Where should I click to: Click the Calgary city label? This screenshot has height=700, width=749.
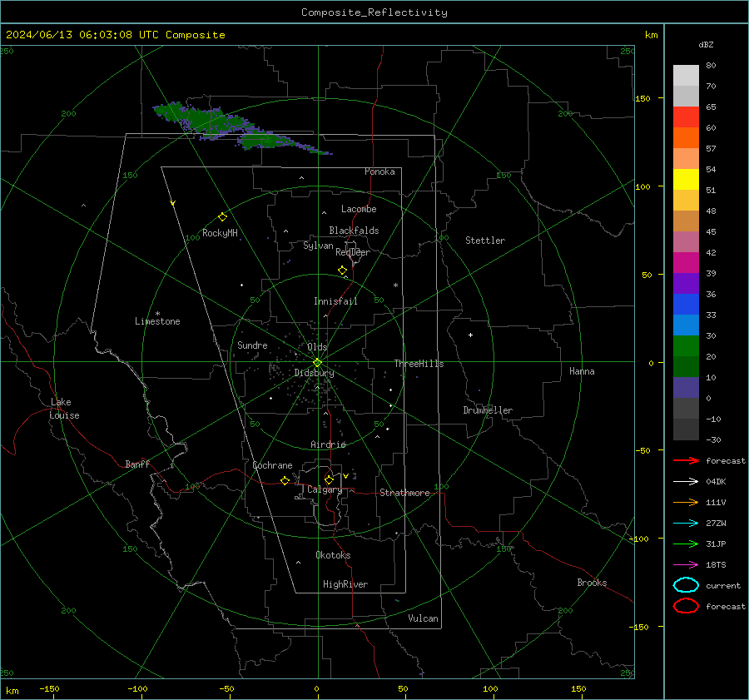[x=325, y=489]
